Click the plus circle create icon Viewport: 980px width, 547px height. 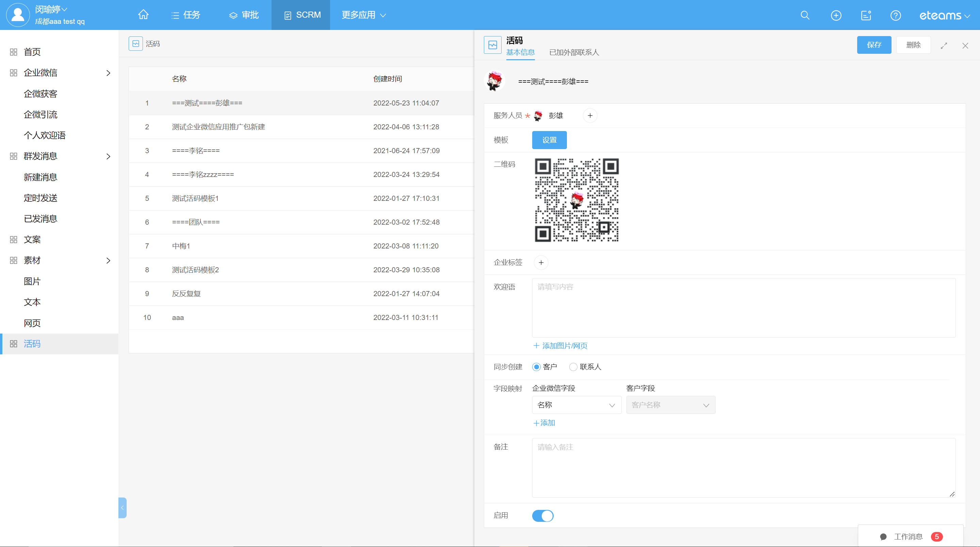click(836, 15)
